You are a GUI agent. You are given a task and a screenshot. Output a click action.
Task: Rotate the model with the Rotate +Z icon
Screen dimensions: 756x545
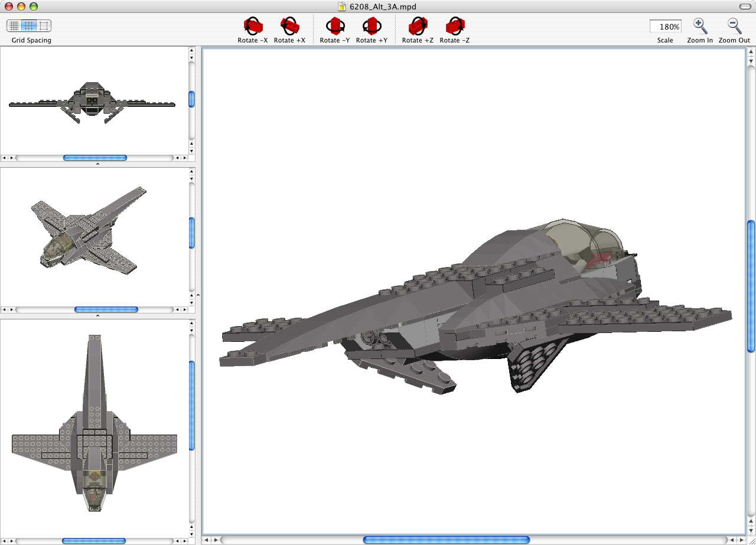point(418,26)
